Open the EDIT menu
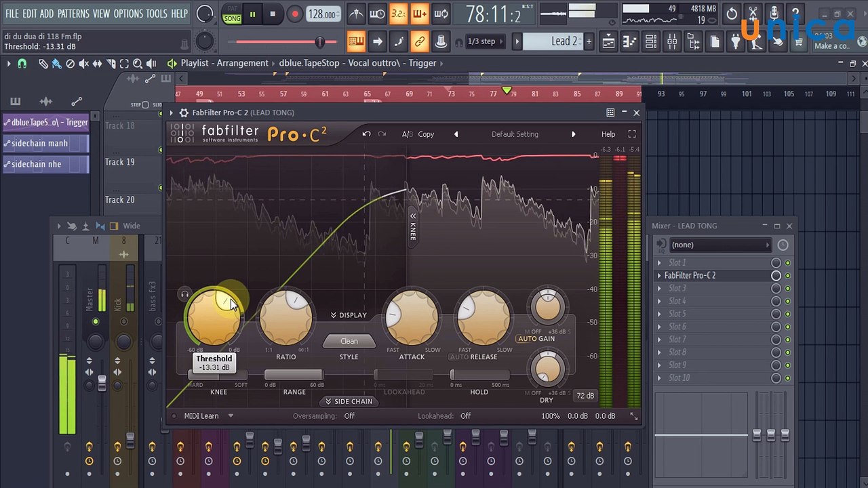The height and width of the screenshot is (488, 868). 30,14
